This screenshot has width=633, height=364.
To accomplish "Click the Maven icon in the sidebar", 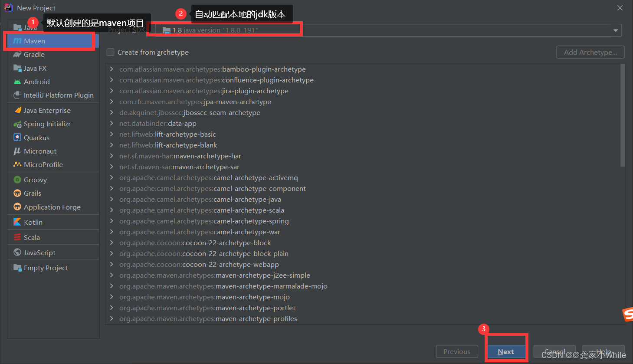I will 17,41.
